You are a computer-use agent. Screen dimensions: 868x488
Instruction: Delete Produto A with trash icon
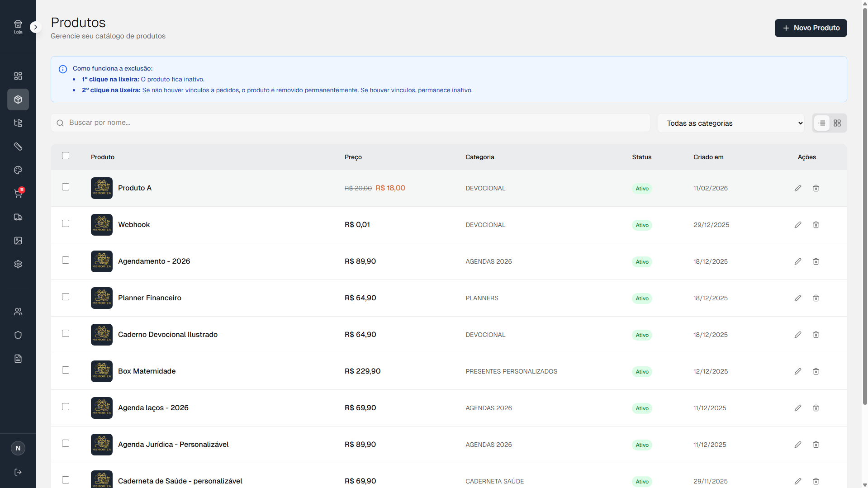point(816,188)
